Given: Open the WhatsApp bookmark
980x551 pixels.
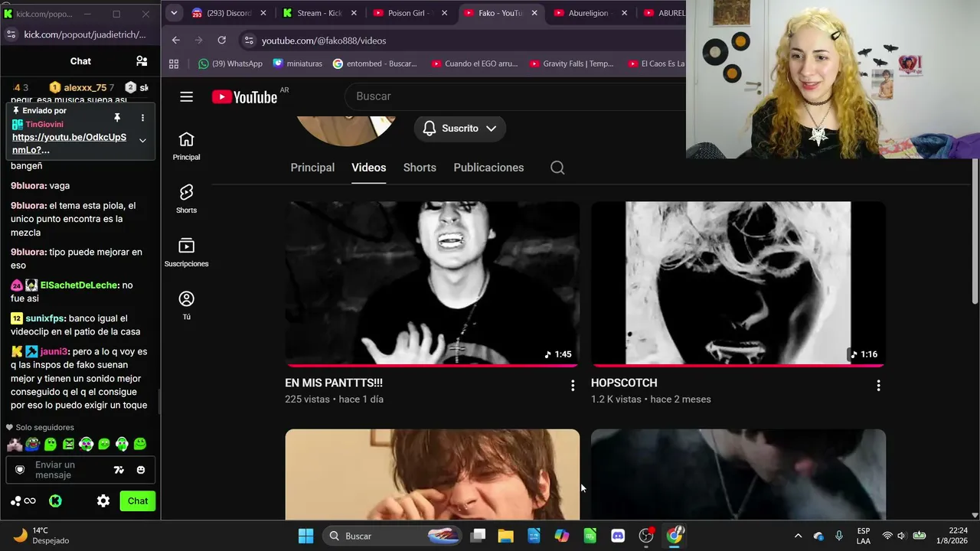Looking at the screenshot, I should pyautogui.click(x=230, y=64).
